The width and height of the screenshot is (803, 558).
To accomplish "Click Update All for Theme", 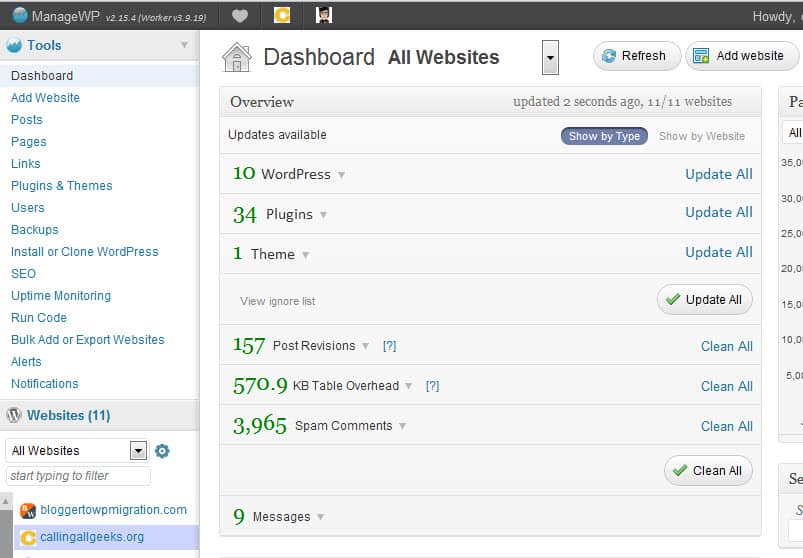I will click(x=719, y=252).
